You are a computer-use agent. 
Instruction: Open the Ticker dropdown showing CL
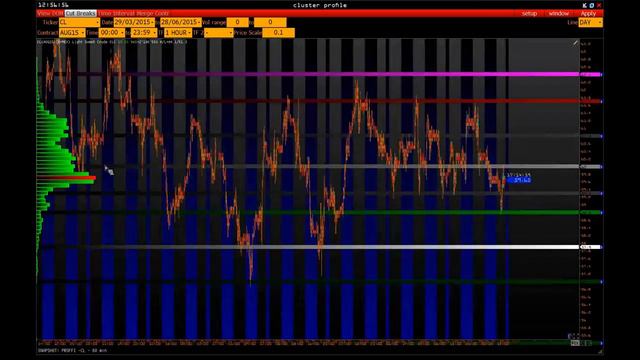coord(79,22)
